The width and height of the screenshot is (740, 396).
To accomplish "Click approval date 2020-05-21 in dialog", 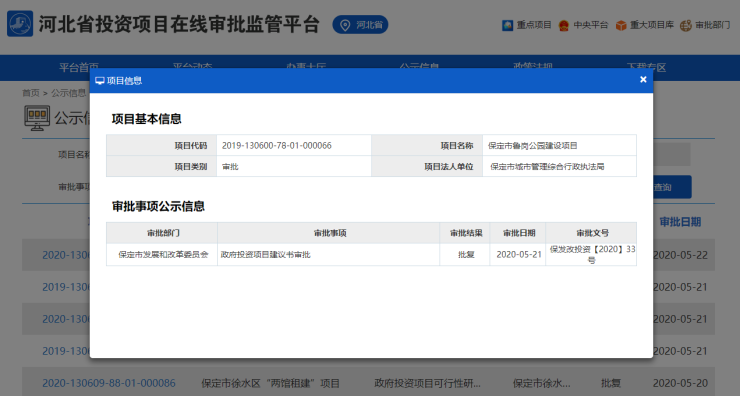I will click(x=519, y=254).
